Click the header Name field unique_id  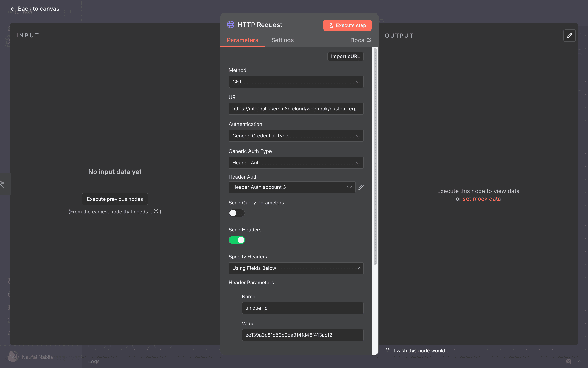[x=303, y=308]
